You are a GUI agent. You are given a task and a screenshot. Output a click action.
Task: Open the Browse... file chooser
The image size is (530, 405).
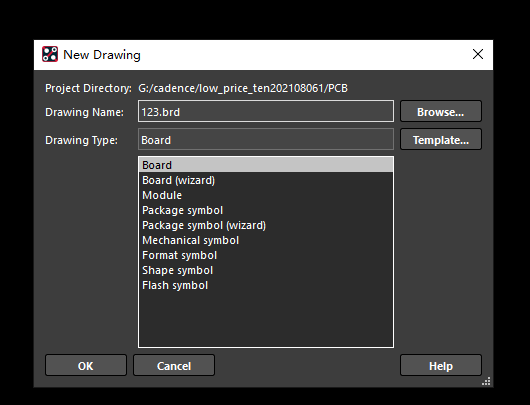pos(441,111)
